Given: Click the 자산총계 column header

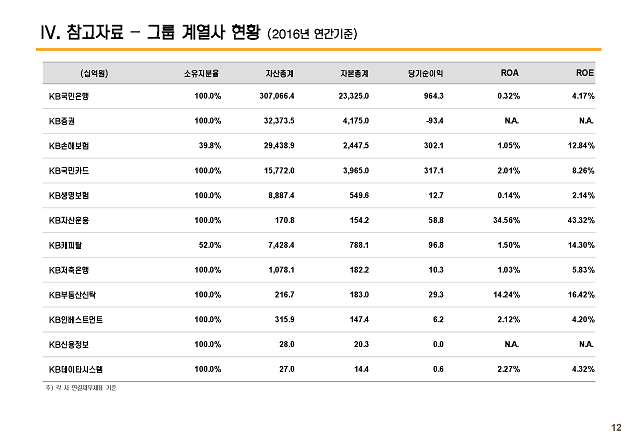Looking at the screenshot, I should [x=280, y=73].
